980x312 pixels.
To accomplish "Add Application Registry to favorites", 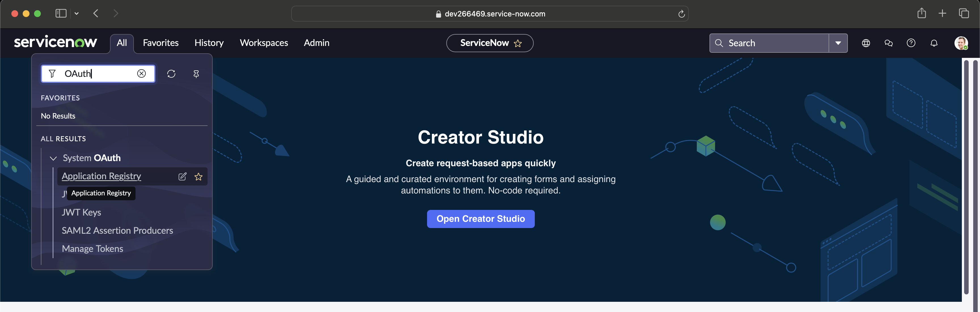I will (198, 176).
